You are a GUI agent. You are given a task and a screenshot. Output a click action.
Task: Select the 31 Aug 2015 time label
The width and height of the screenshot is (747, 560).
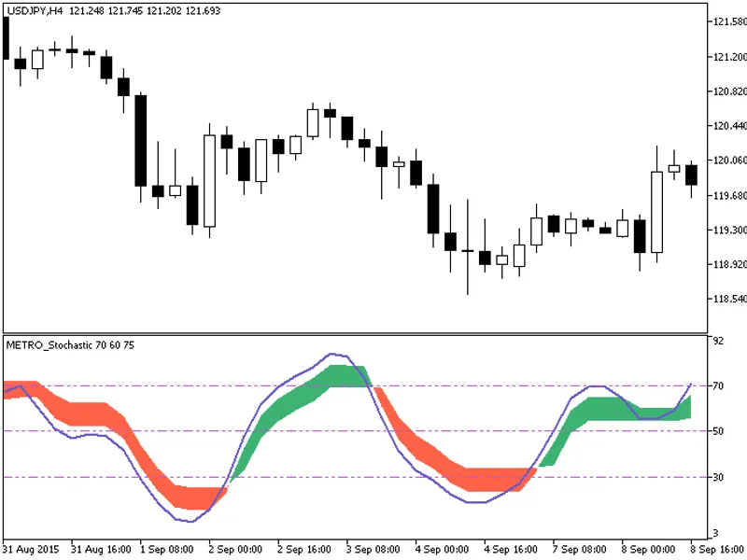[x=31, y=550]
